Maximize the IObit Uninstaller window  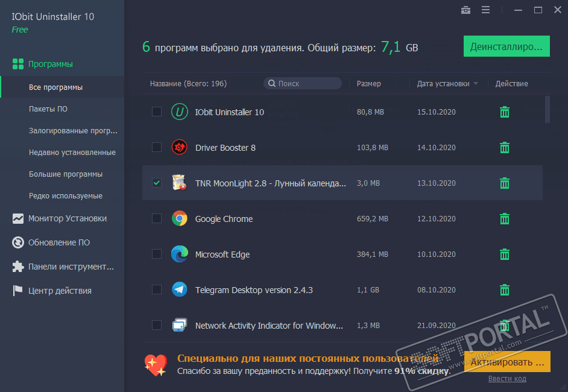point(538,10)
